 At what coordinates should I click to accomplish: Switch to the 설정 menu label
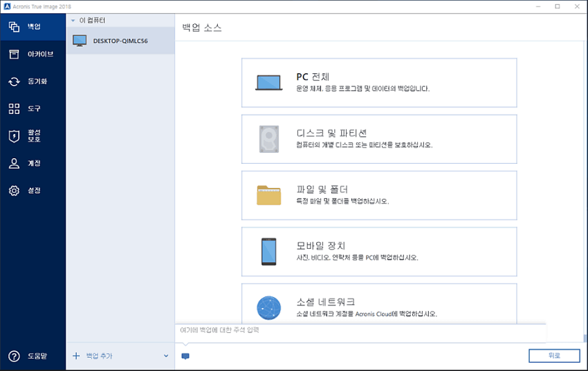[34, 191]
